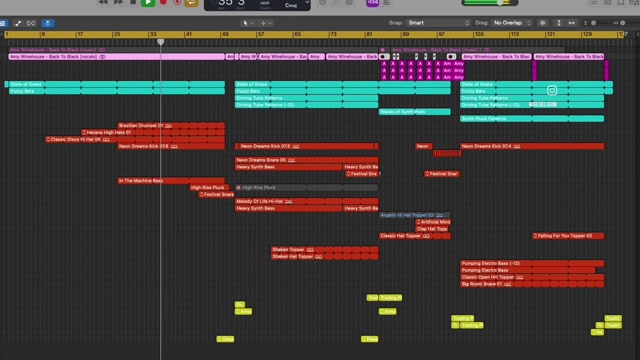
Task: Select the Synth Pluck Patterns region
Action: [x=532, y=118]
